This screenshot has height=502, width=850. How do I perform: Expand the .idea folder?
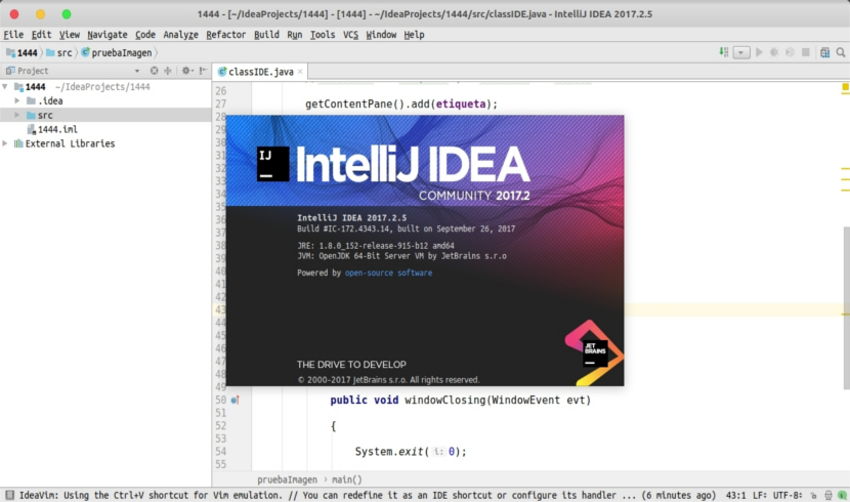tap(17, 101)
